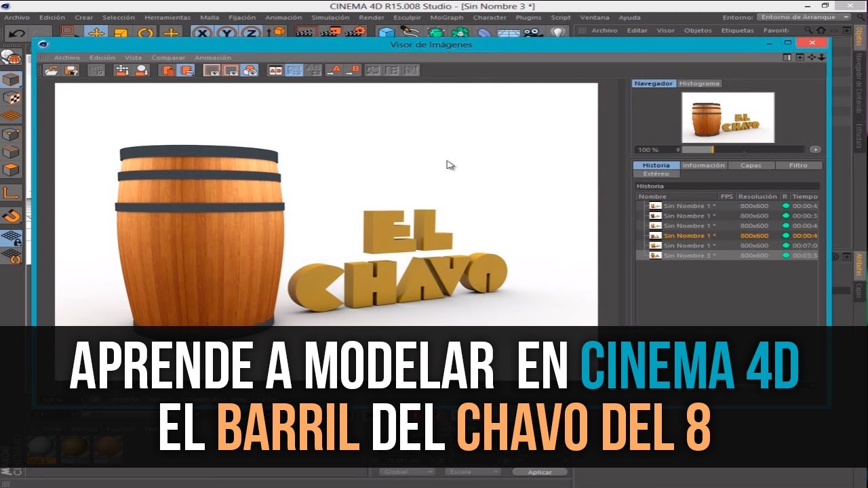Click the Axis L-shaped icon in left palette
The image size is (868, 488).
tap(11, 193)
